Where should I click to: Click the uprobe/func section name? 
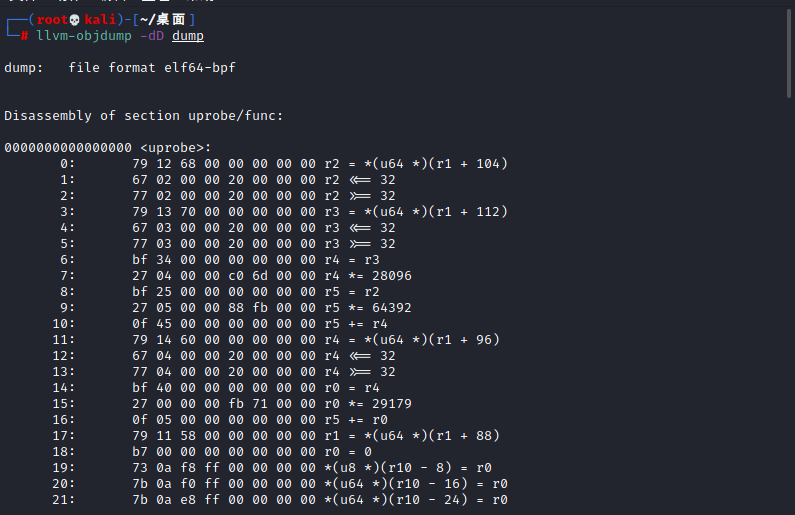(236, 116)
